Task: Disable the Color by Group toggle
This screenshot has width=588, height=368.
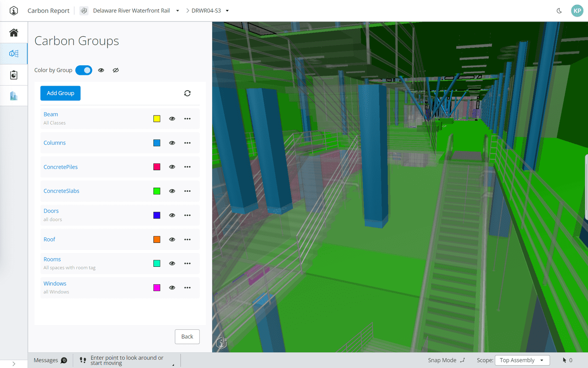Action: (x=84, y=70)
